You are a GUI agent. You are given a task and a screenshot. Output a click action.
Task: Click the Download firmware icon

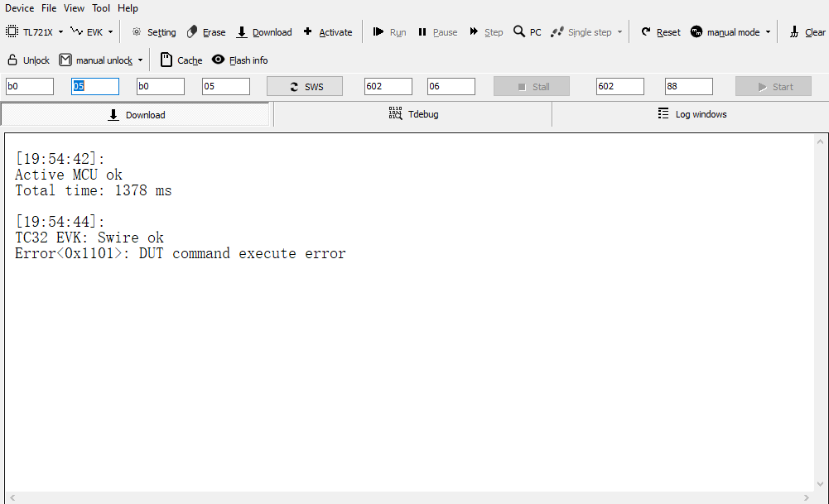[263, 31]
